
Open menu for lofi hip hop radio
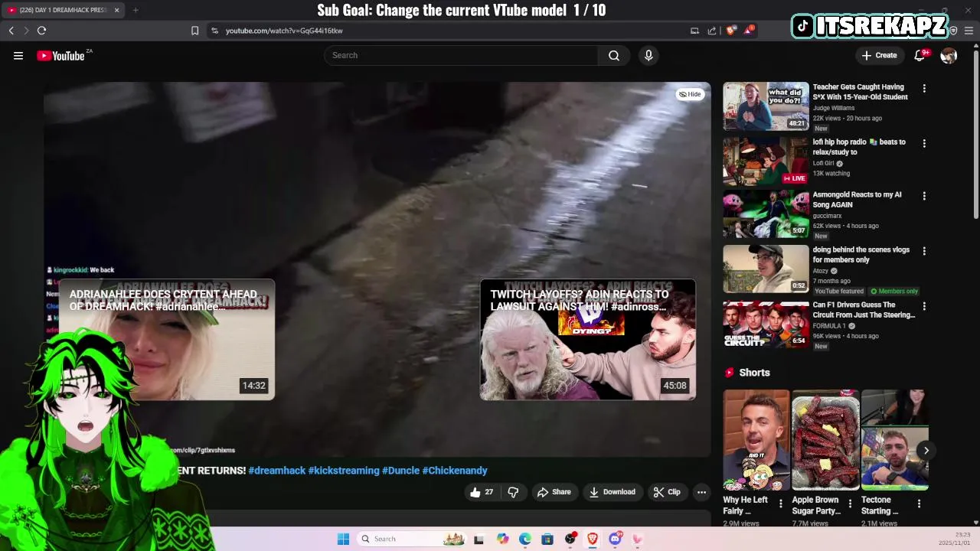924,143
